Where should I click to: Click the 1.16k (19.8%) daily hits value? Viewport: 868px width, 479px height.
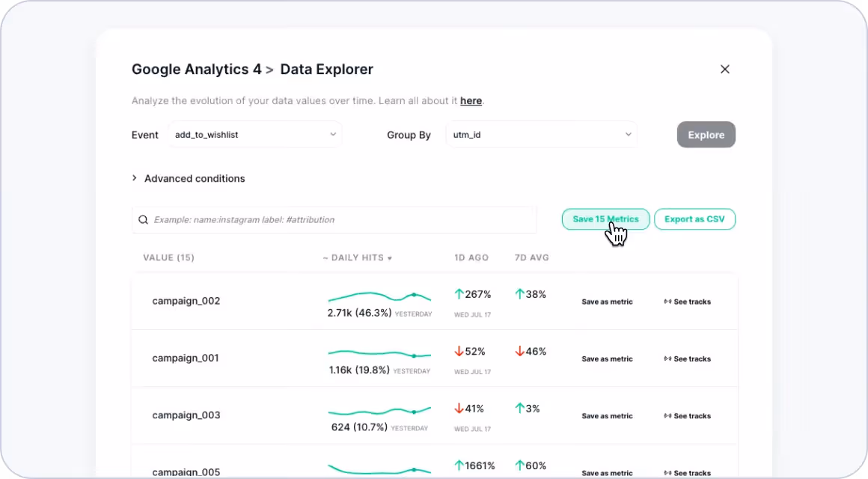click(359, 370)
